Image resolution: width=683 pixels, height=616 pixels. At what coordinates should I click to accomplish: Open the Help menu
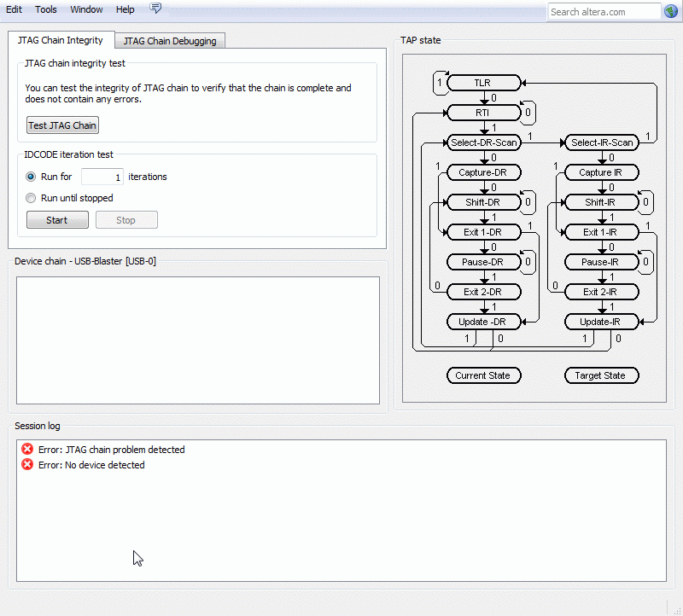(126, 9)
